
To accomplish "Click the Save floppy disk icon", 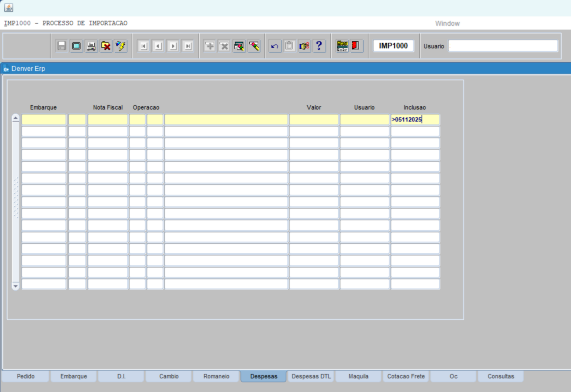I will click(x=61, y=46).
